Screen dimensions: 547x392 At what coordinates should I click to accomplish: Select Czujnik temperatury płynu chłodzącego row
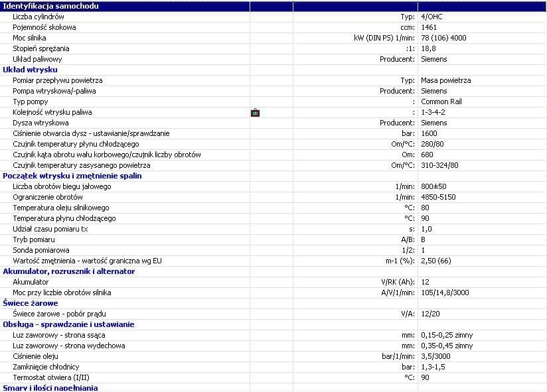(273, 144)
